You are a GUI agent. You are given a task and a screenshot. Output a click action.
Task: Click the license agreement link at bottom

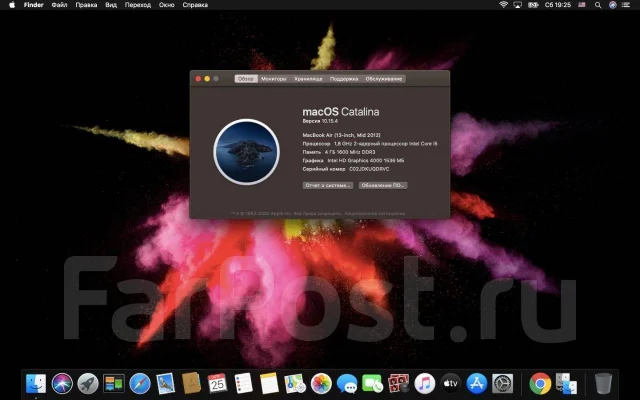coord(374,213)
